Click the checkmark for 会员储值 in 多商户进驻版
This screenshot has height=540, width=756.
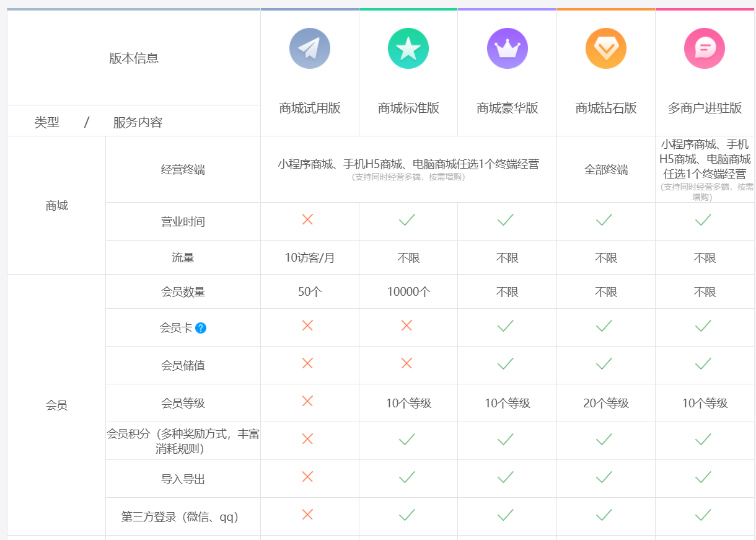(x=703, y=363)
